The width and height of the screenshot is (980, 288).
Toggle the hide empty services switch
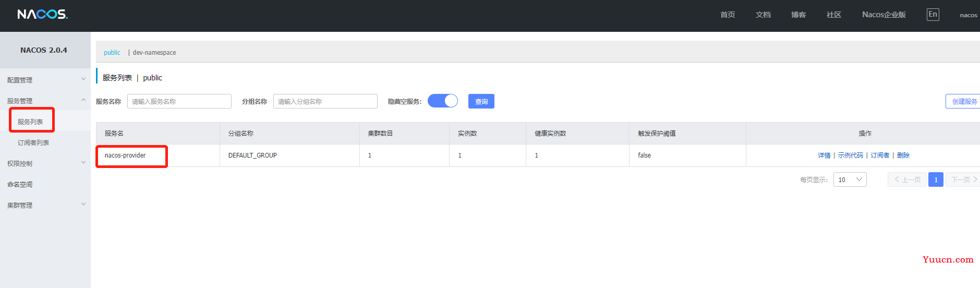pos(442,101)
